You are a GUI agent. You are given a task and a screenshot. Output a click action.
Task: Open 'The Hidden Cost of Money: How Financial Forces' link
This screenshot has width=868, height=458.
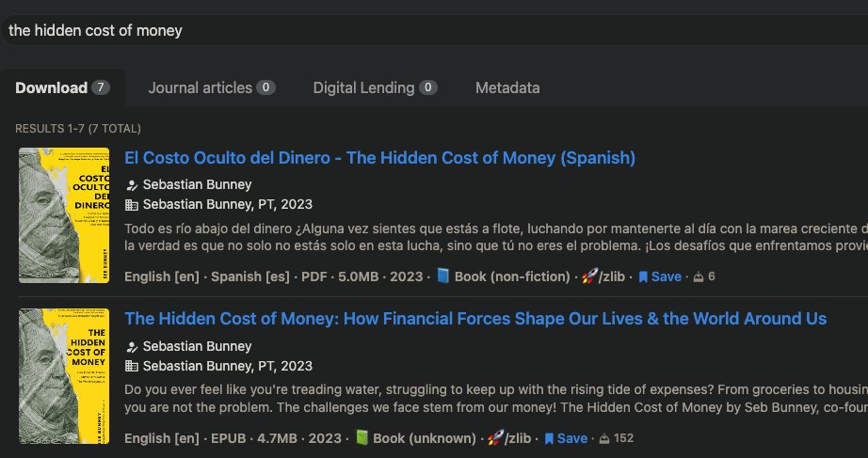pos(475,319)
